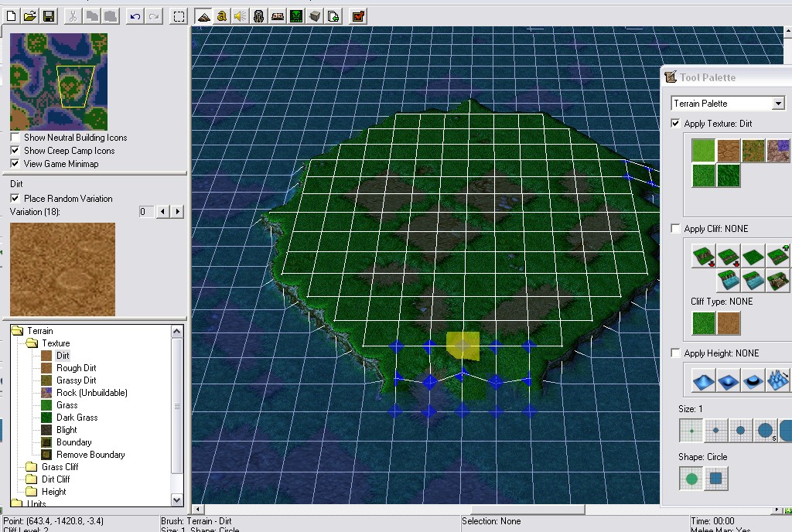Click the Undo arrow icon
The image size is (792, 532).
(135, 16)
